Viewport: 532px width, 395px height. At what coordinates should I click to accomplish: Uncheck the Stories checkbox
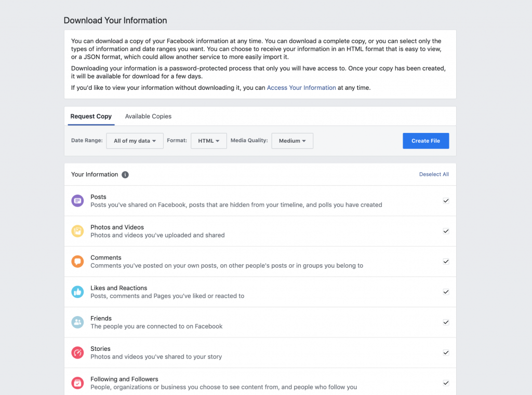click(x=446, y=352)
